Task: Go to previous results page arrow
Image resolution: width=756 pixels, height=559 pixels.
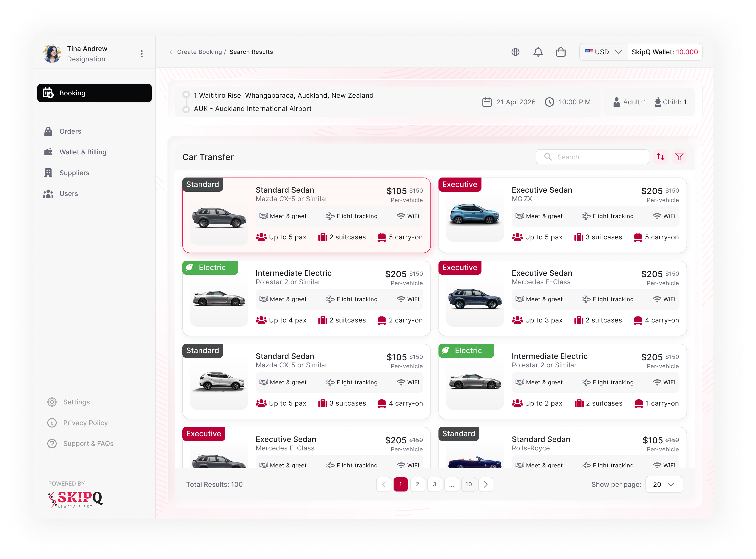Action: (384, 484)
